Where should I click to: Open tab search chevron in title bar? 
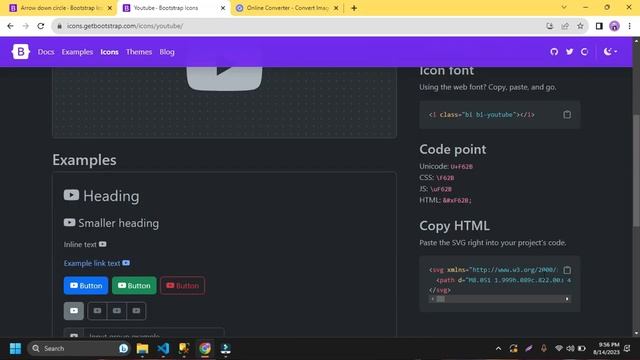click(564, 7)
